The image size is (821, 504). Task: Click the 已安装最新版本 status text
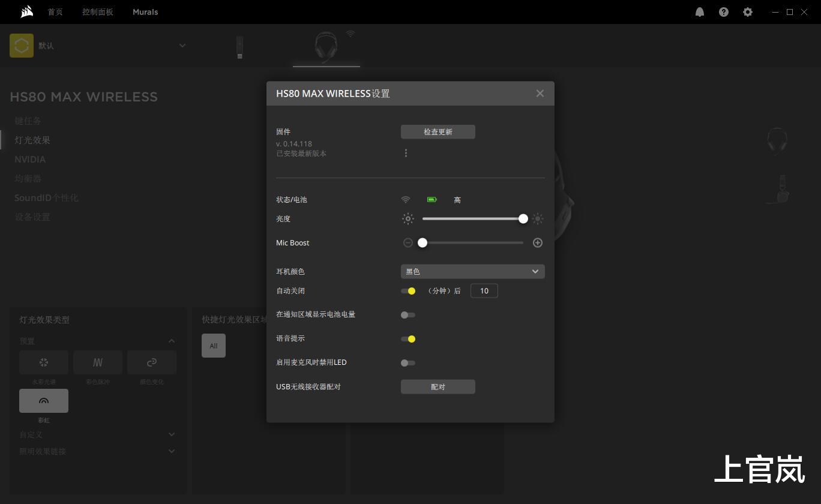click(301, 154)
